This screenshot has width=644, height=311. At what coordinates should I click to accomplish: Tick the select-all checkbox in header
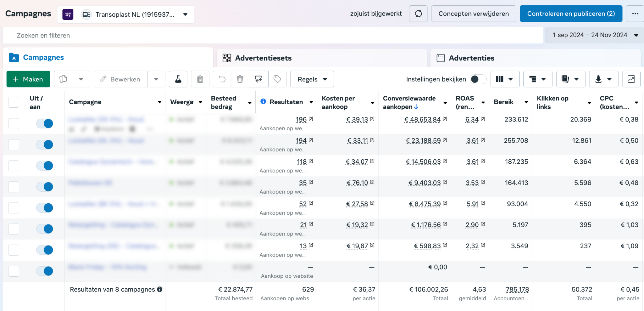point(14,102)
